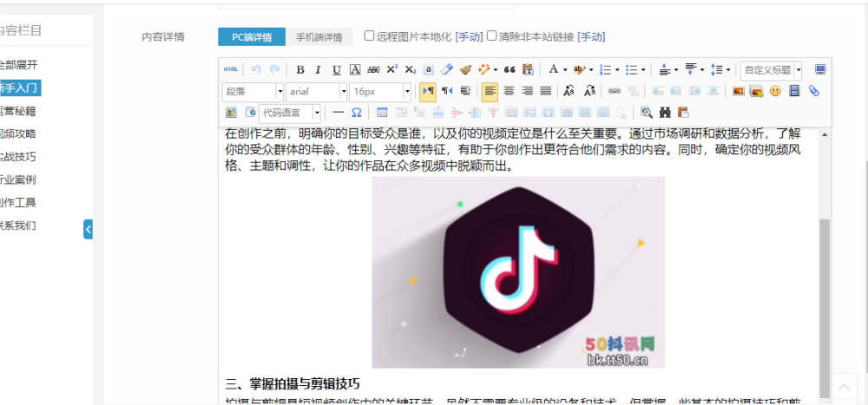Set text direction left to right
This screenshot has width=868, height=405.
tap(427, 91)
